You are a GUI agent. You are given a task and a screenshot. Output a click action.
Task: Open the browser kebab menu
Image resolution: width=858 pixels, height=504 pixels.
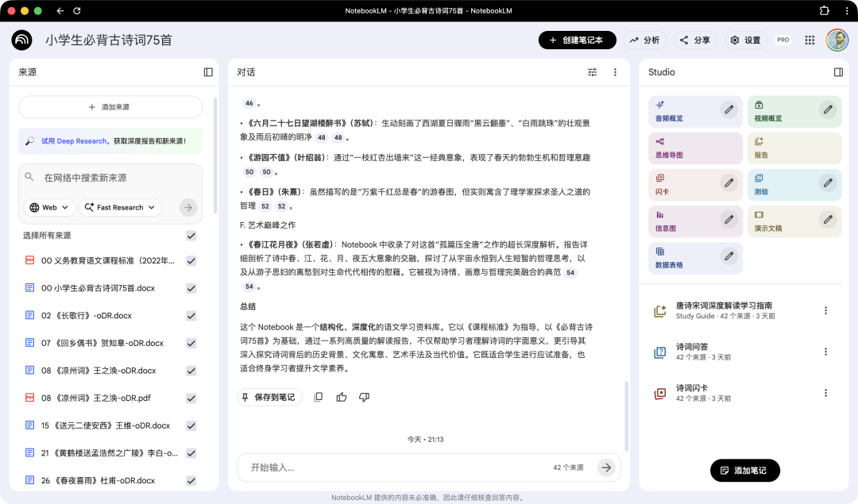tap(847, 10)
